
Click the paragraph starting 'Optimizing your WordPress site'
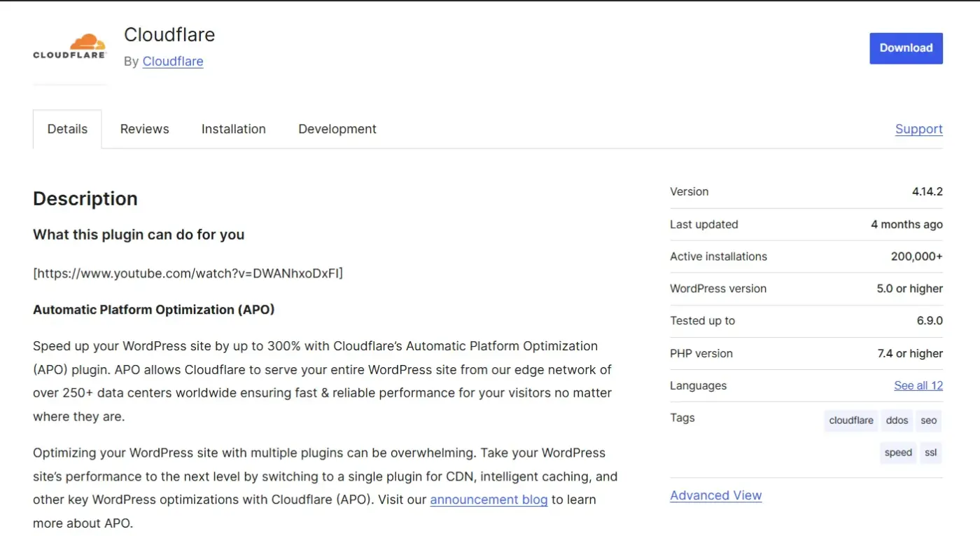coord(325,488)
